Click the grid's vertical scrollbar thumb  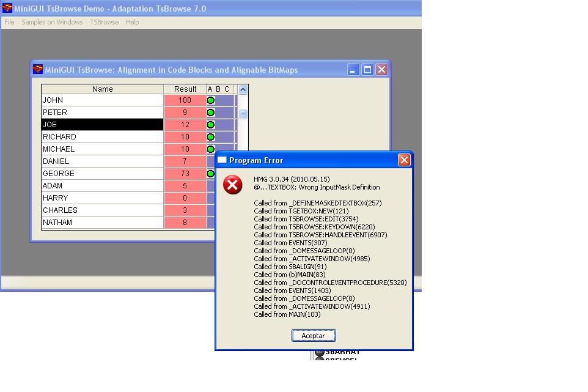(243, 114)
